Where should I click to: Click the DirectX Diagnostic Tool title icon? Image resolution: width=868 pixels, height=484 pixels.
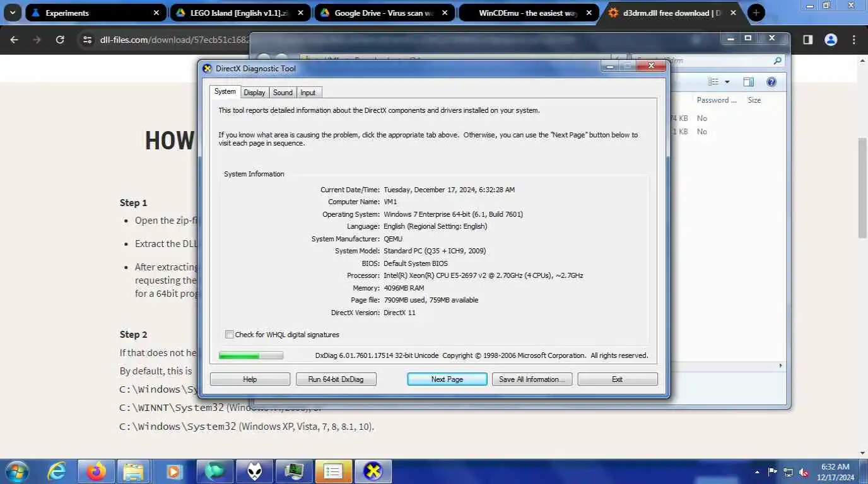(207, 68)
